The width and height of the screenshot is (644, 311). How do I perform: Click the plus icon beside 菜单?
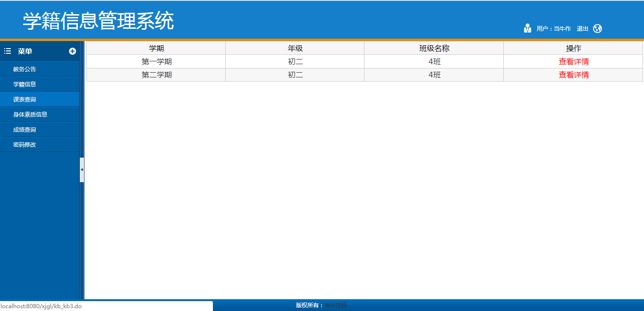72,51
